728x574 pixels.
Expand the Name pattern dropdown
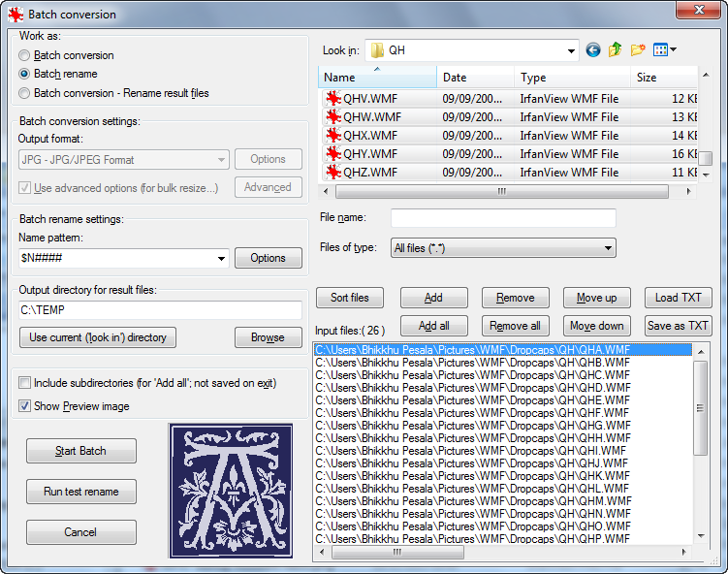click(222, 258)
